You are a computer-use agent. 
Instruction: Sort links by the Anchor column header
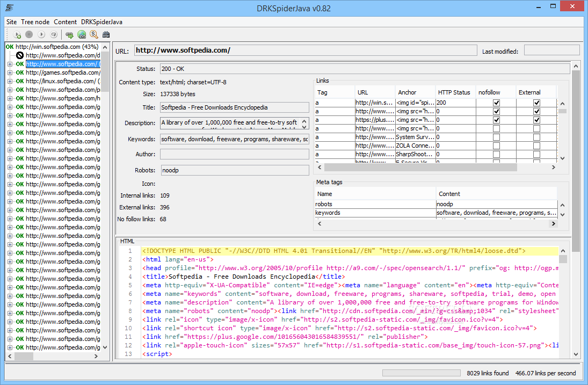(415, 92)
